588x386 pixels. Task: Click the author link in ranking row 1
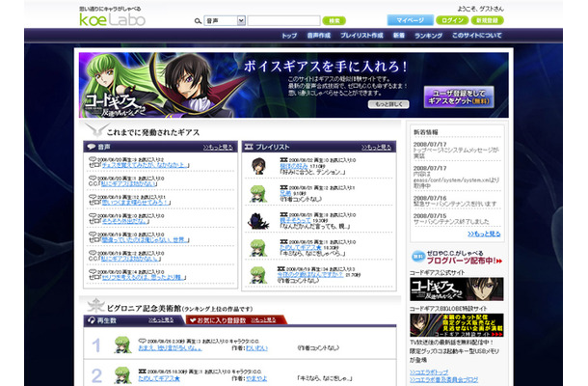coord(256,348)
